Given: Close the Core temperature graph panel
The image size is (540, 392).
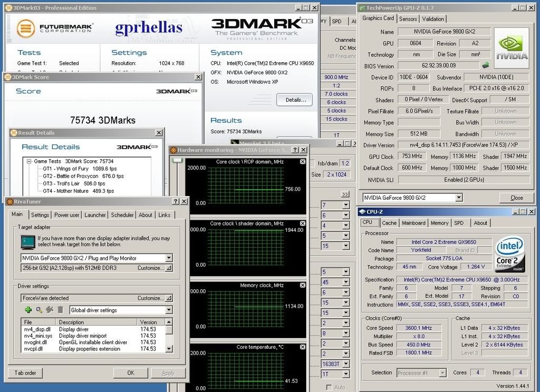Looking at the screenshot, I should (302, 347).
